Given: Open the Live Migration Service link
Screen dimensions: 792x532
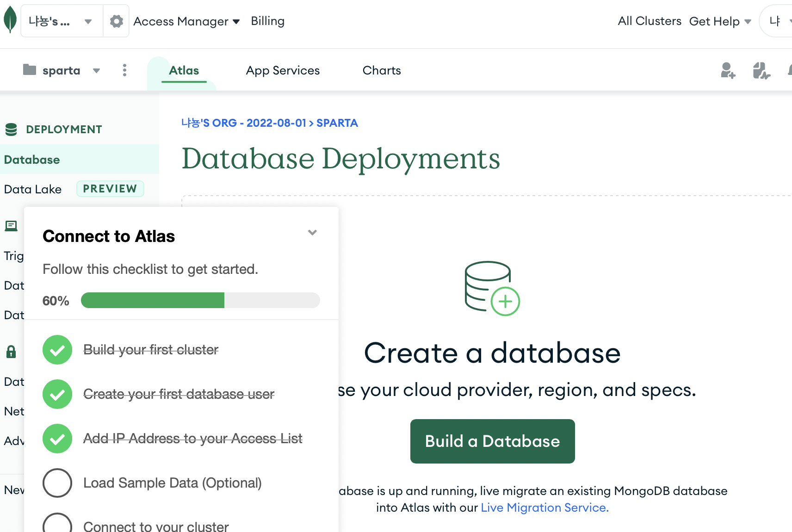Looking at the screenshot, I should click(544, 507).
